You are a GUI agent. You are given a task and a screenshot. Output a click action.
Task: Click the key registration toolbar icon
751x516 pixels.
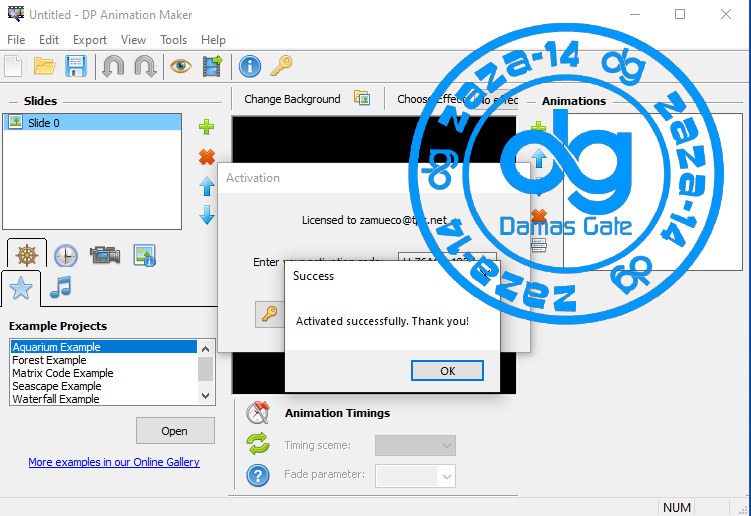click(x=281, y=66)
